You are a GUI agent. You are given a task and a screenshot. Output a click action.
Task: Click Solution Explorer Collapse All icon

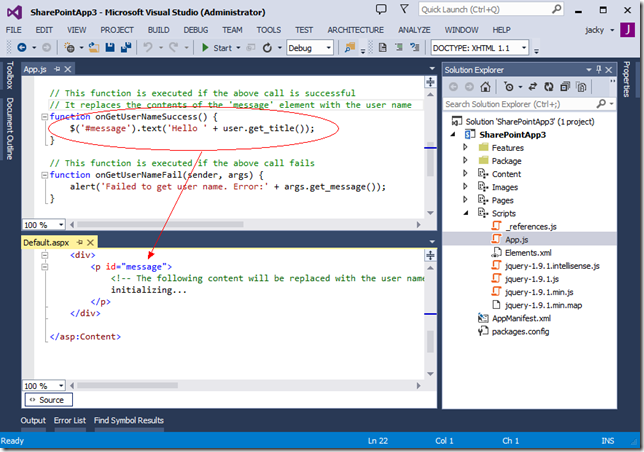pyautogui.click(x=565, y=87)
